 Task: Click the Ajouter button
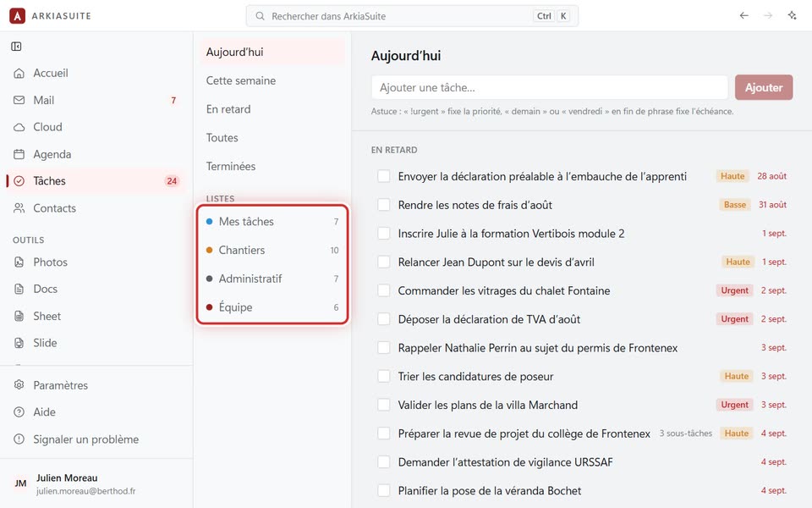pyautogui.click(x=764, y=87)
